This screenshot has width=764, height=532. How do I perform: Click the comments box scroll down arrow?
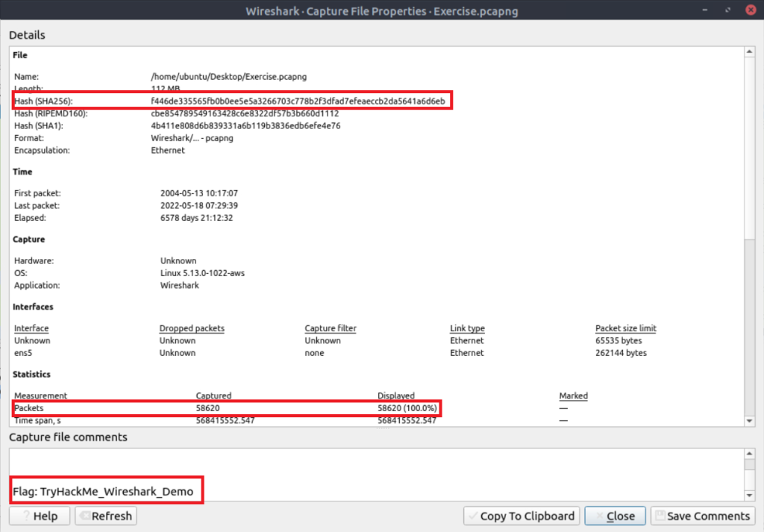tap(750, 495)
